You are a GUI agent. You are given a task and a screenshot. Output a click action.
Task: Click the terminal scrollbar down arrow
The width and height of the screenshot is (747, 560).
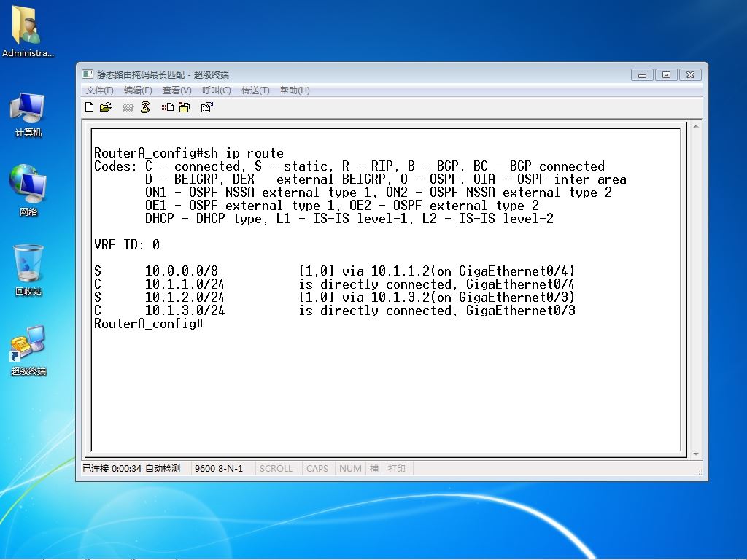click(x=696, y=454)
